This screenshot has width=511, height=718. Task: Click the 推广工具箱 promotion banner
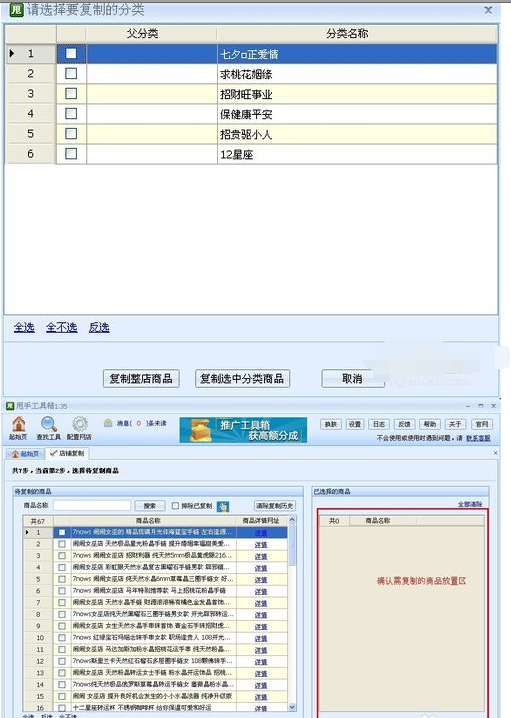tap(243, 430)
